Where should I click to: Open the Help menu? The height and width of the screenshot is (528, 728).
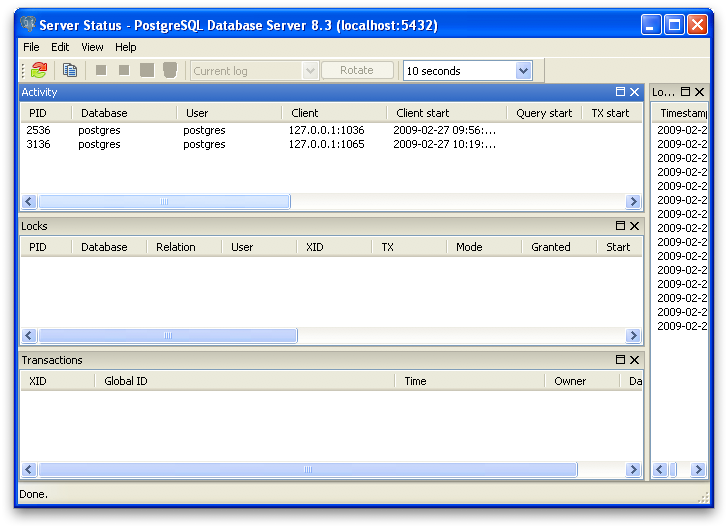click(125, 47)
